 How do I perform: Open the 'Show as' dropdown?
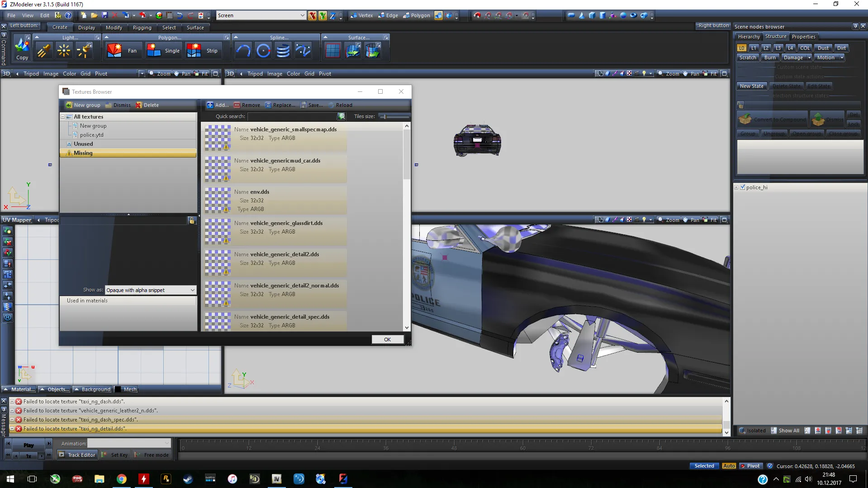(192, 290)
